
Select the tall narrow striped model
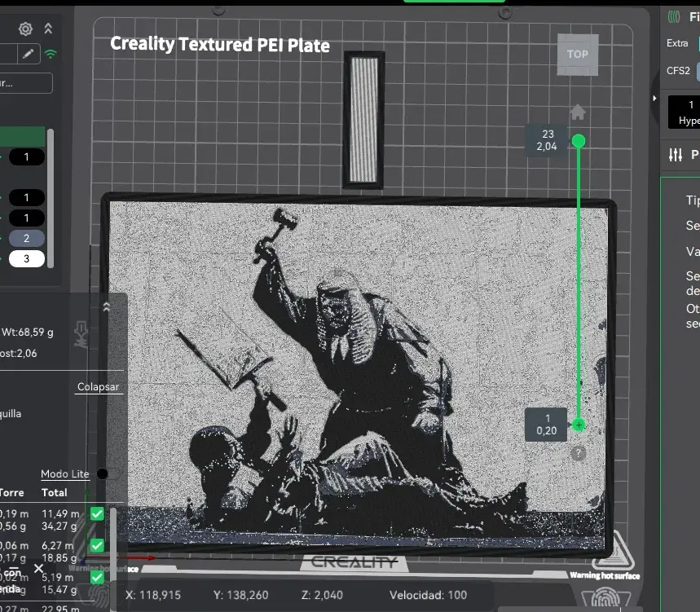pos(363,120)
